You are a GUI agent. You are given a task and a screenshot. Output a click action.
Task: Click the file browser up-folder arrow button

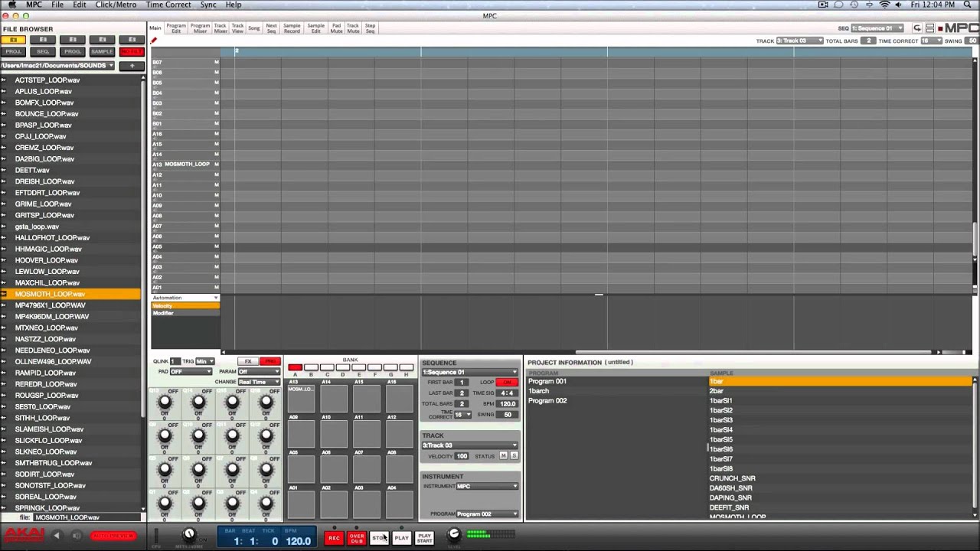pyautogui.click(x=131, y=66)
